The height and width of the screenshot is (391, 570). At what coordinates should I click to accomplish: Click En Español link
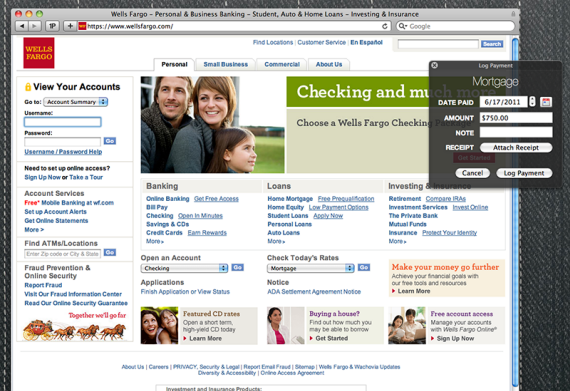point(366,43)
